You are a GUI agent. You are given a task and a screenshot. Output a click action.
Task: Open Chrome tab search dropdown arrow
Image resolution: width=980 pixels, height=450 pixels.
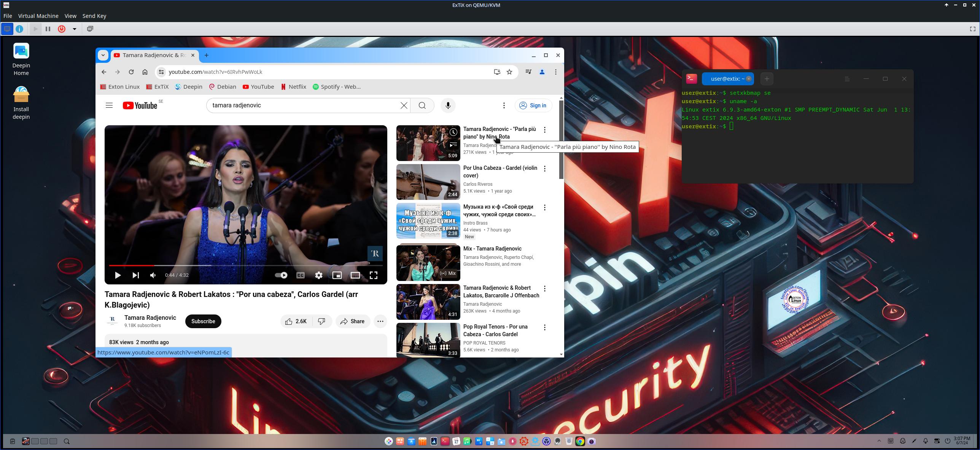pyautogui.click(x=103, y=55)
